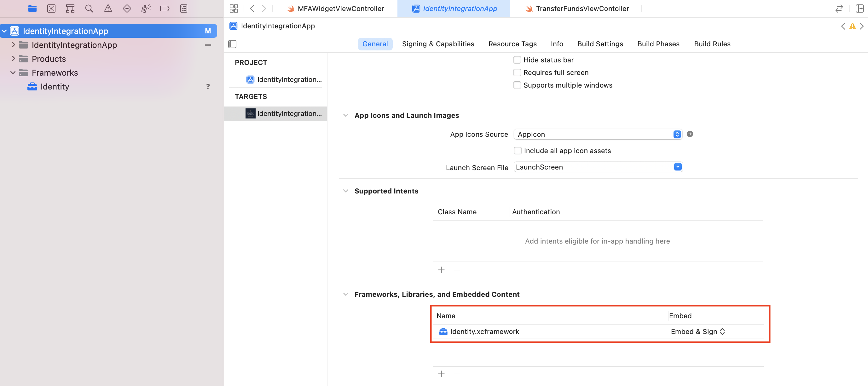Open the Breakpoint navigator icon
The image size is (868, 386).
point(165,9)
